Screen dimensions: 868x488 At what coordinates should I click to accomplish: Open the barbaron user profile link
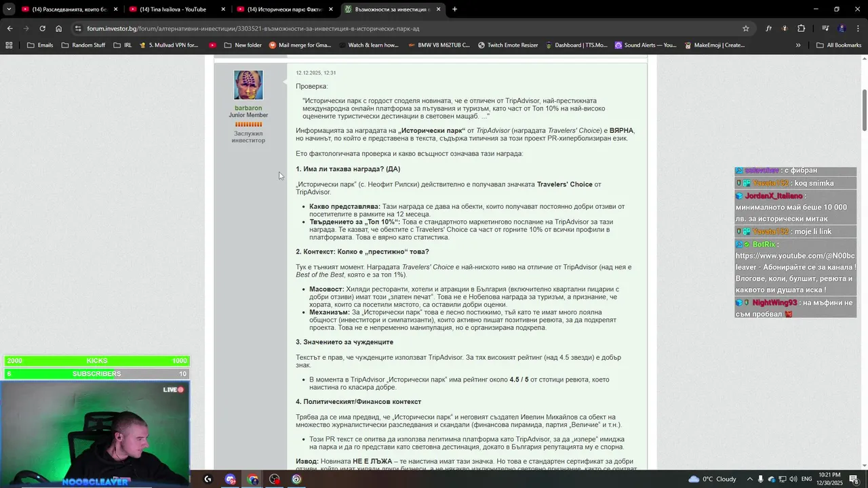point(248,108)
